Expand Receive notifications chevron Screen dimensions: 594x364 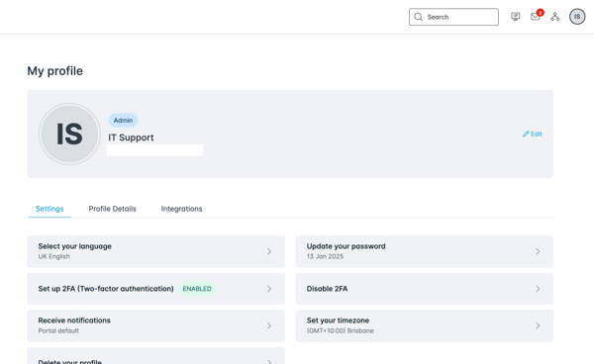point(269,325)
